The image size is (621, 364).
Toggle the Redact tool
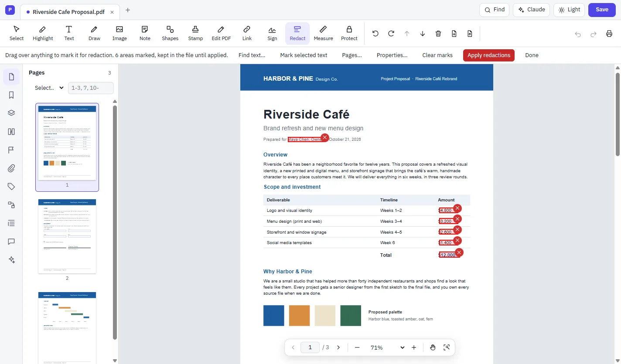[297, 34]
